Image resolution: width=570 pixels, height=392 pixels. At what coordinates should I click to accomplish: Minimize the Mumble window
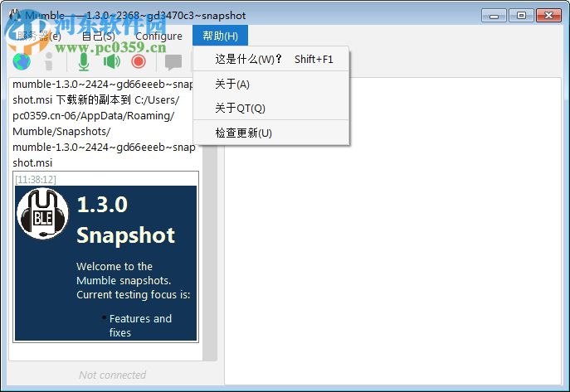tap(494, 16)
